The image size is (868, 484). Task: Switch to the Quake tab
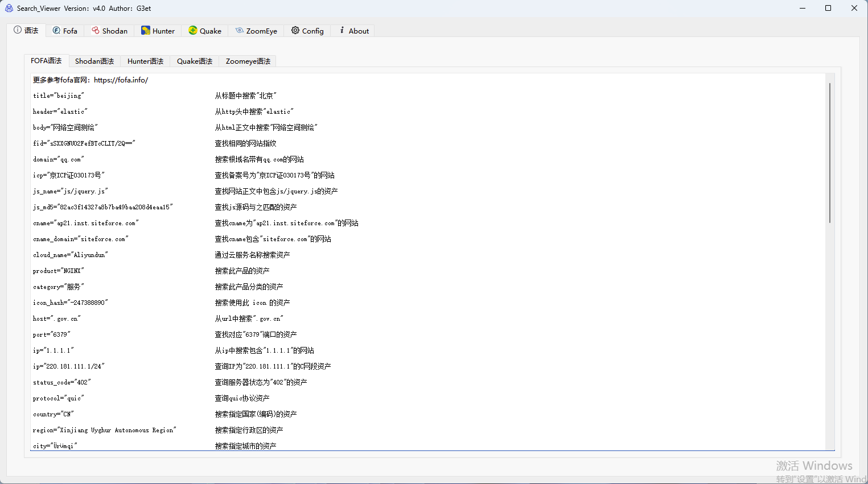[205, 31]
